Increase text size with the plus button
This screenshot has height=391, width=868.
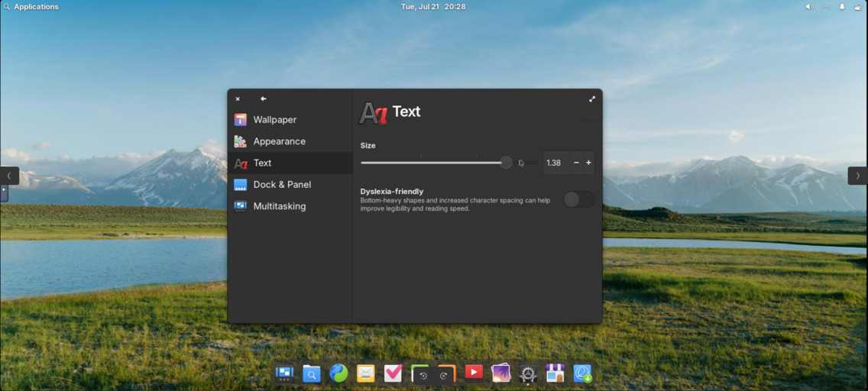click(588, 163)
